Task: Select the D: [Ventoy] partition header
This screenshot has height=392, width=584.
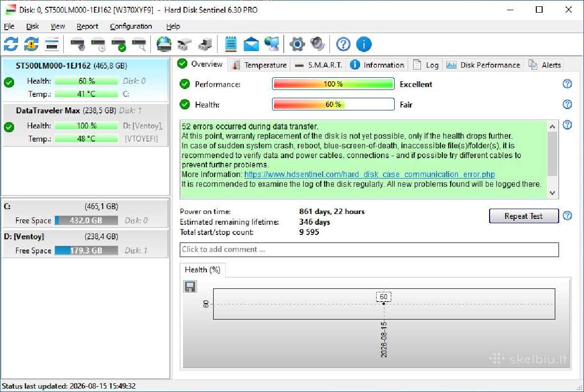Action: click(85, 236)
